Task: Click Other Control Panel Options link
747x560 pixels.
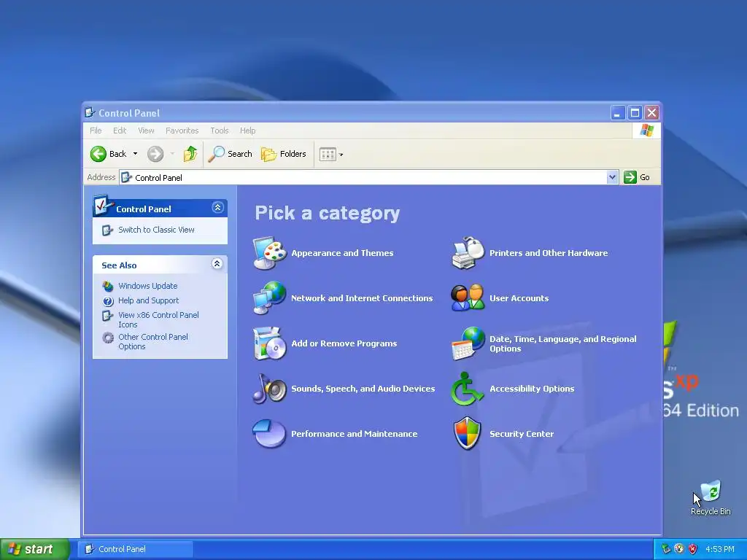Action: tap(153, 342)
